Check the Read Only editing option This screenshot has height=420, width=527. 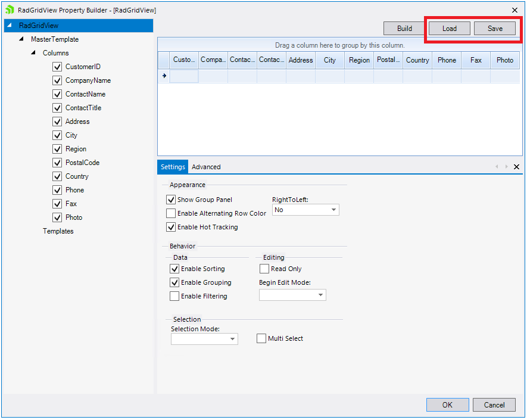[x=264, y=269]
